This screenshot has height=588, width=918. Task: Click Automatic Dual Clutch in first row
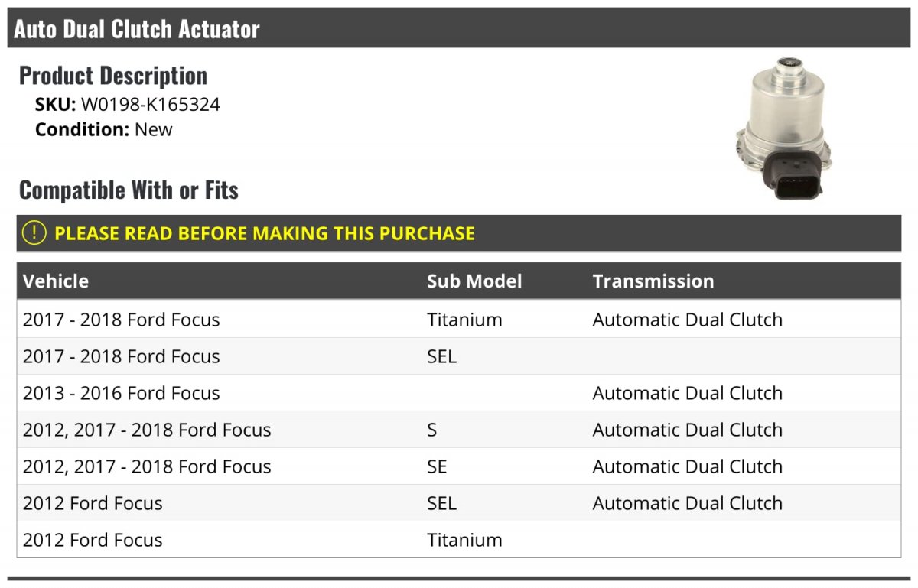[x=688, y=320]
